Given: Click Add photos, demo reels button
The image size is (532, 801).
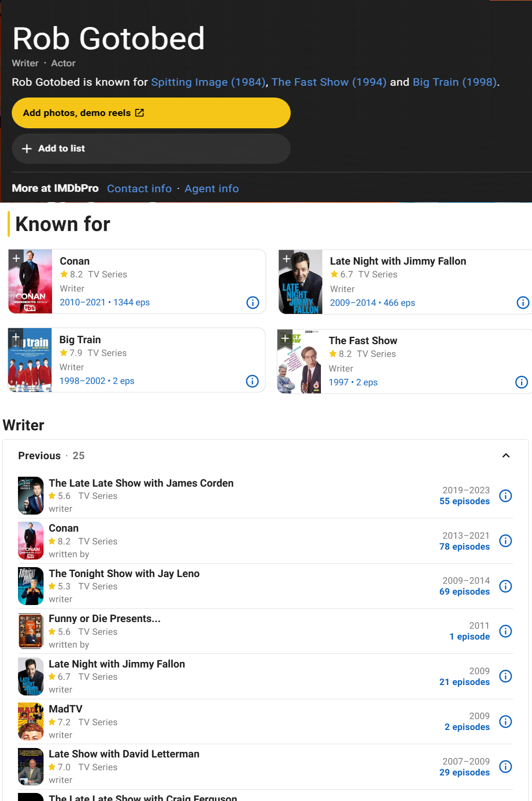Looking at the screenshot, I should (151, 113).
